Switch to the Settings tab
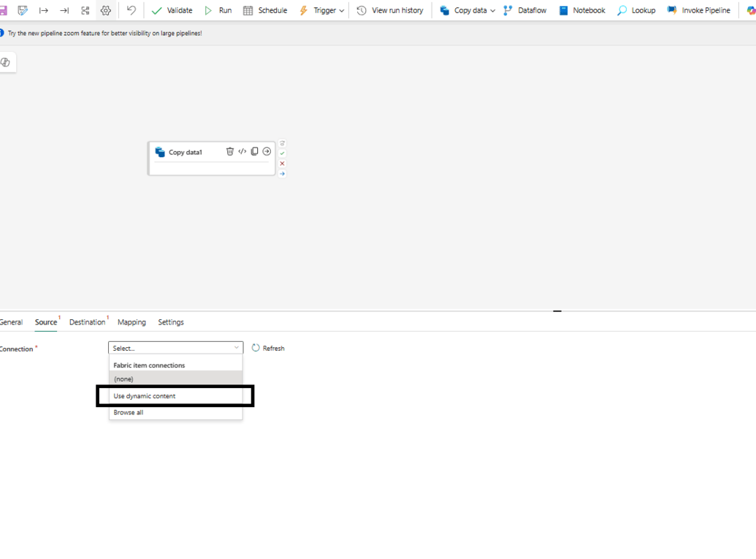Screen dimensions: 756x559 click(171, 322)
